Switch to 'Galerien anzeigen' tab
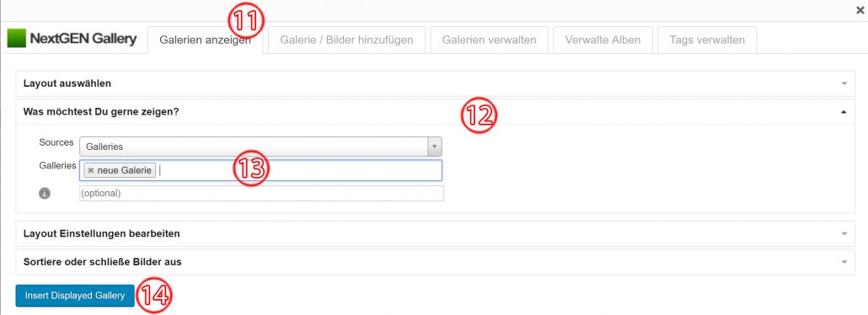 [205, 40]
